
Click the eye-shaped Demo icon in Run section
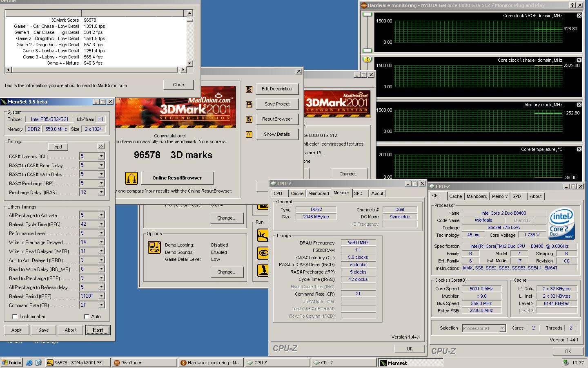(x=263, y=253)
